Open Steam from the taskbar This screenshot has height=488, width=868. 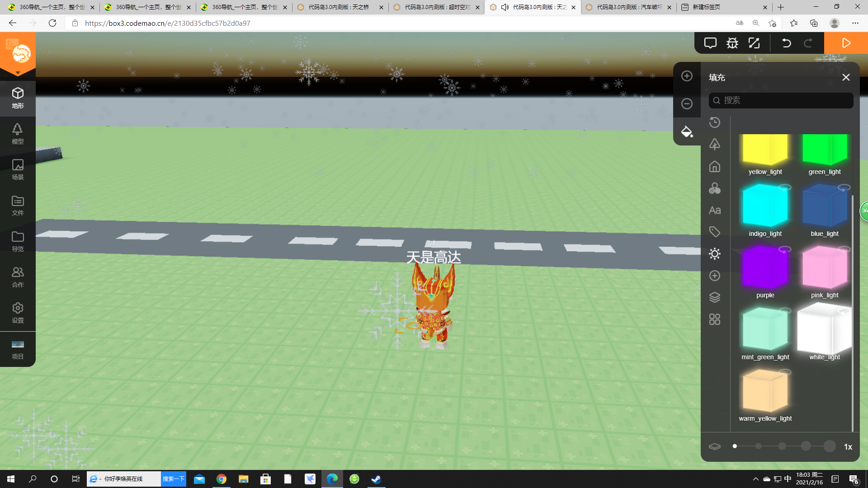(x=376, y=479)
